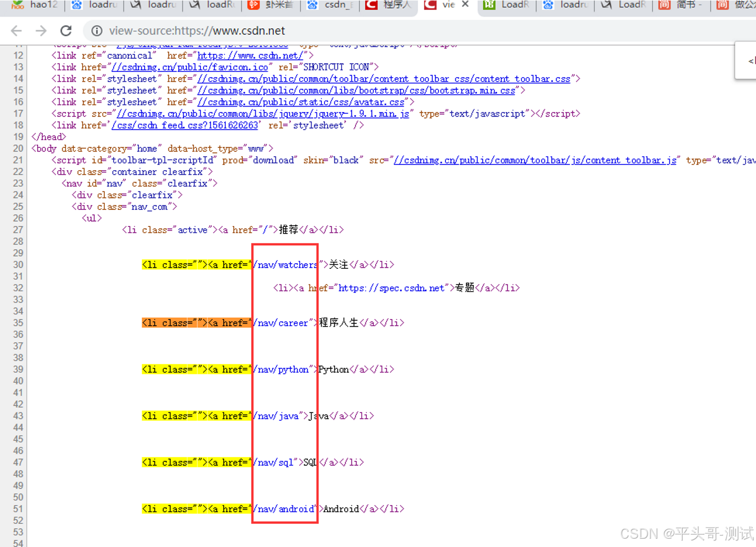Screen dimensions: 756x547
Task: Switch to the 程序人 tab
Action: click(388, 5)
